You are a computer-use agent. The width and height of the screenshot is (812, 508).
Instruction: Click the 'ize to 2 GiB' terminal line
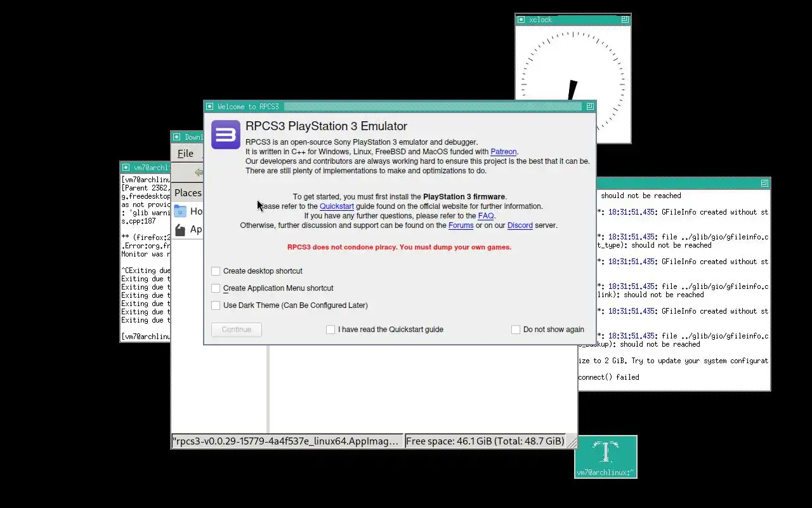pyautogui.click(x=673, y=361)
